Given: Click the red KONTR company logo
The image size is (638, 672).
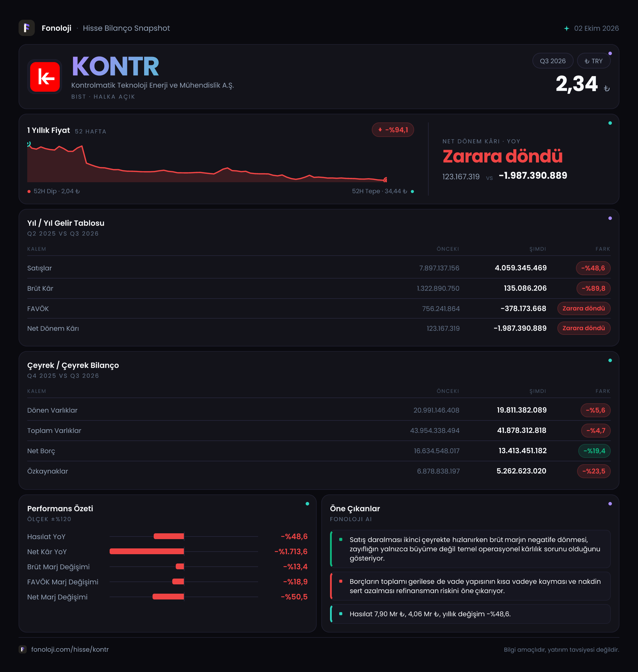Looking at the screenshot, I should tap(45, 77).
